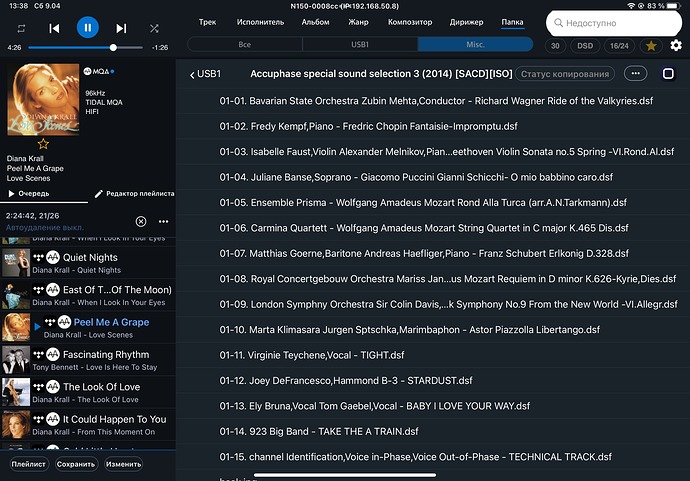
Task: Toggle the 16/24 filter pill
Action: click(619, 46)
